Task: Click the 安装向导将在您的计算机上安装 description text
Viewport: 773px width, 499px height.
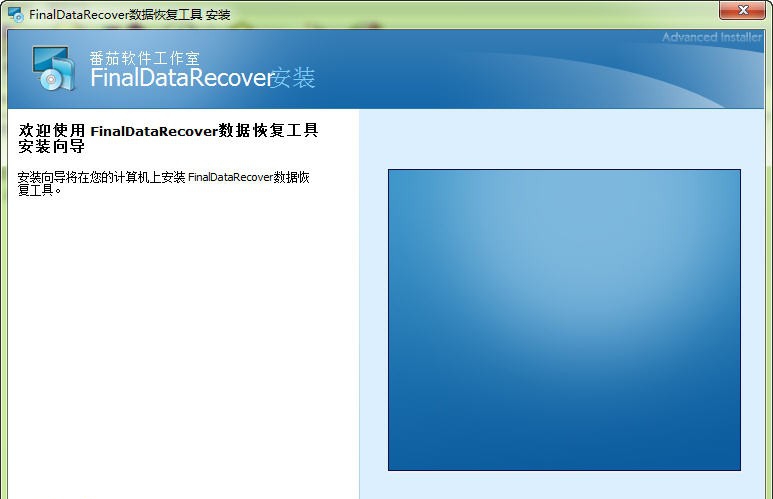Action: [x=163, y=183]
